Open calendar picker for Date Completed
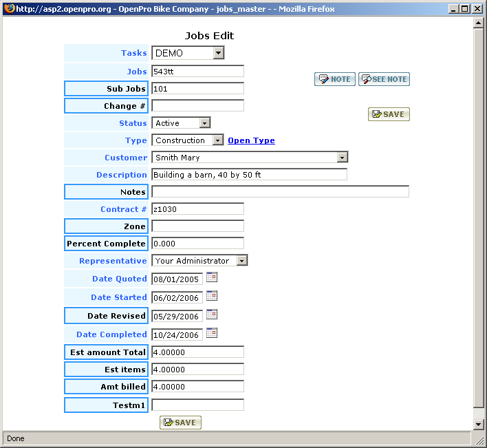Image resolution: width=487 pixels, height=448 pixels. (x=212, y=334)
